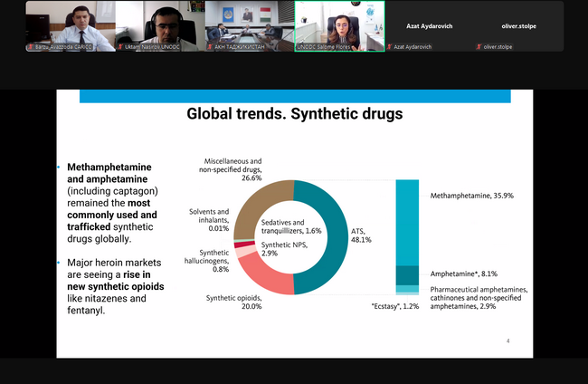Click muted mic icon beside Azat Aydarovich name

pyautogui.click(x=390, y=46)
